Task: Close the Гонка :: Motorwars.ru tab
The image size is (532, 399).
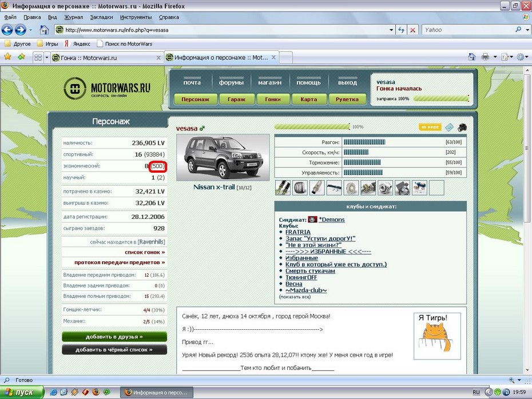Action: 158,58
